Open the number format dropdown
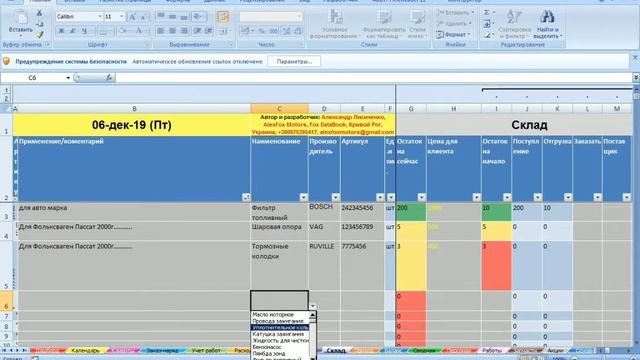This screenshot has width=640, height=360. (299, 17)
